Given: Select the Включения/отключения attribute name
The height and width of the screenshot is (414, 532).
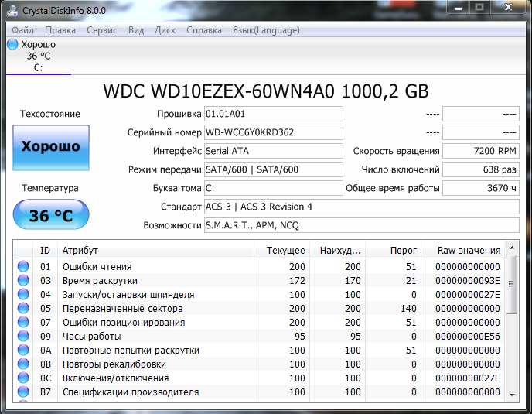Looking at the screenshot, I should pos(116,378).
